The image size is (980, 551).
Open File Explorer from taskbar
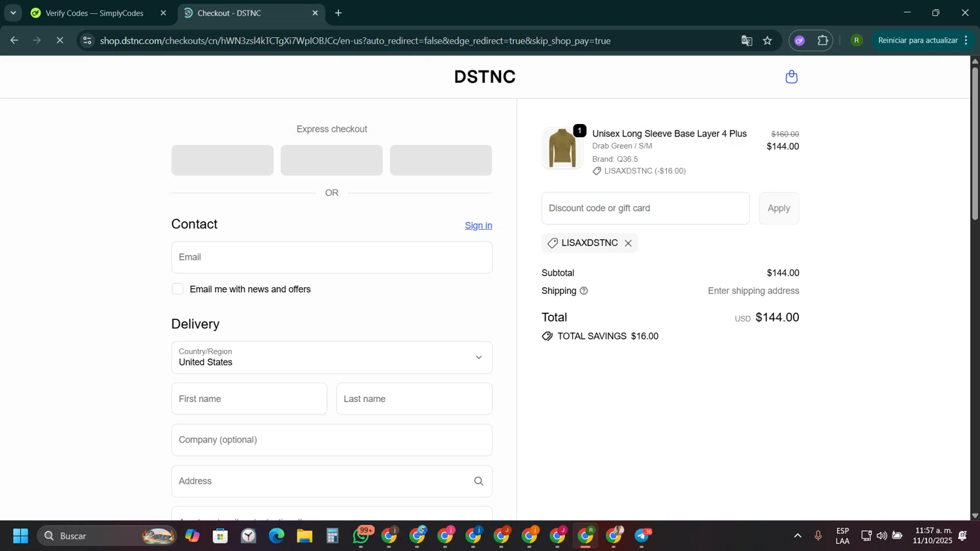304,536
